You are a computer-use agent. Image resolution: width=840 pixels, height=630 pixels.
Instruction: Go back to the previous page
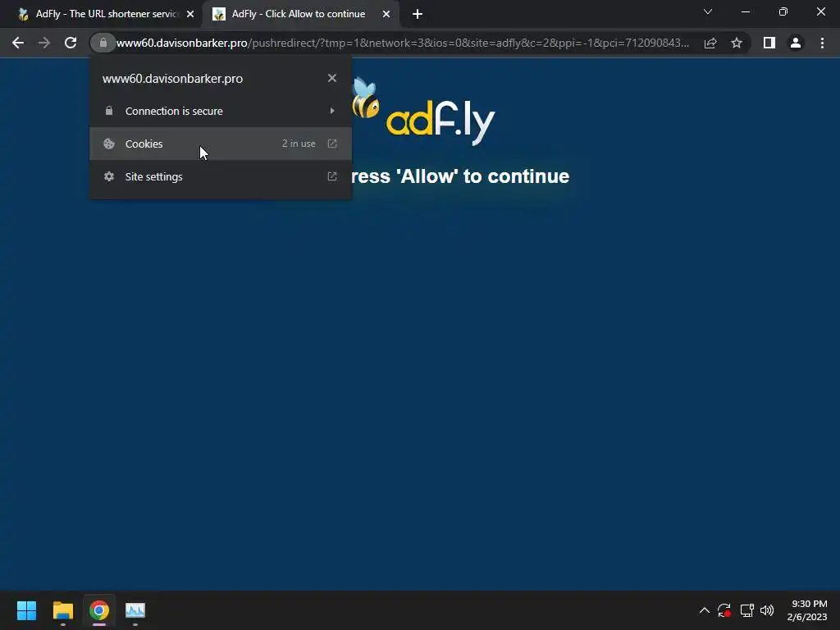[18, 43]
